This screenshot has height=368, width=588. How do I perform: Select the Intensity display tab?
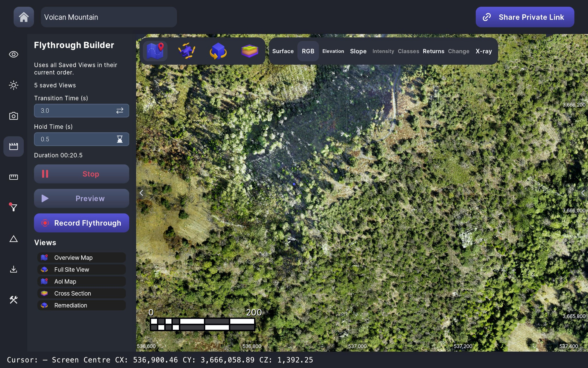tap(383, 51)
